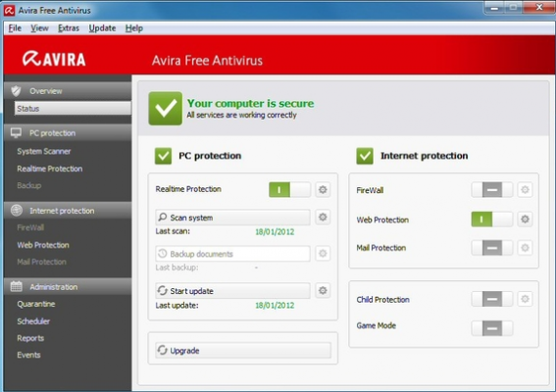Toggle the Realtime Protection switch

tap(289, 189)
